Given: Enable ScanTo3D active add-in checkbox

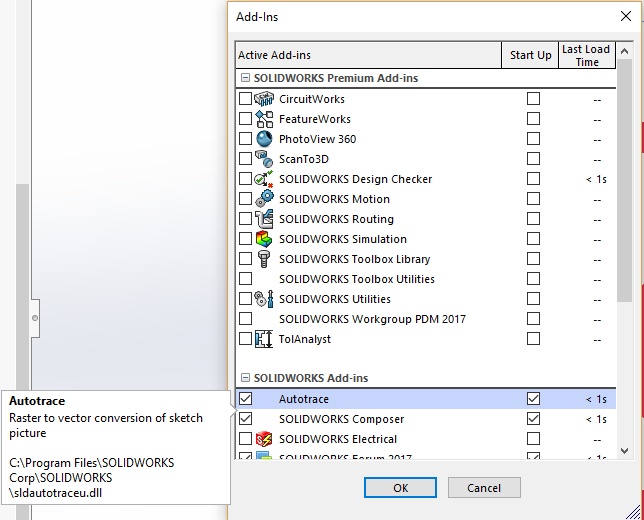Looking at the screenshot, I should [x=245, y=159].
